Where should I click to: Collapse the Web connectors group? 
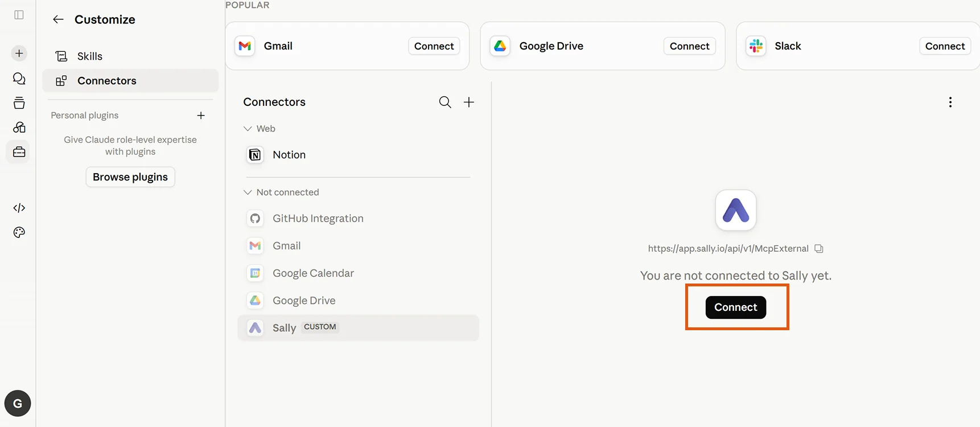click(x=248, y=129)
